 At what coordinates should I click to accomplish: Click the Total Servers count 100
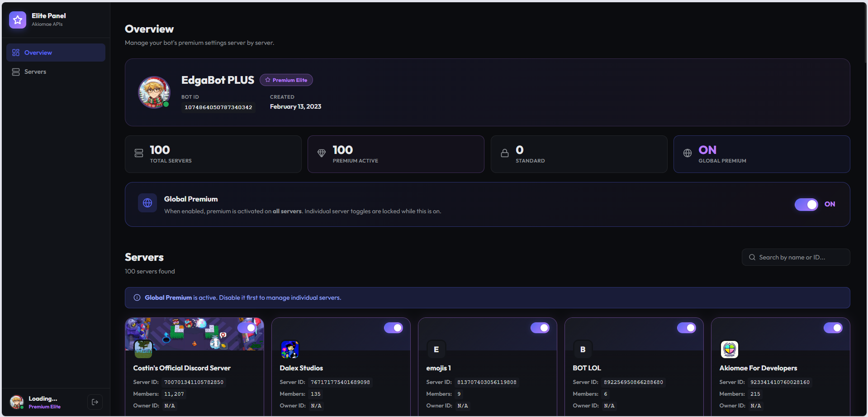point(160,150)
